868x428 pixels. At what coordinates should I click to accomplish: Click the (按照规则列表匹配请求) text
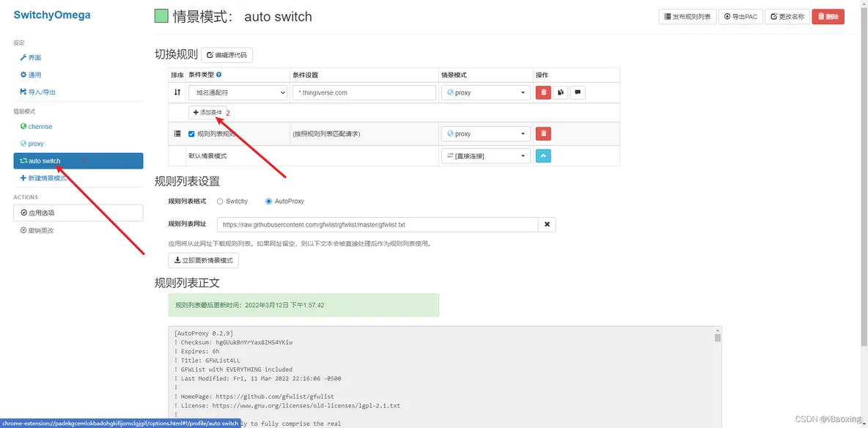click(327, 134)
